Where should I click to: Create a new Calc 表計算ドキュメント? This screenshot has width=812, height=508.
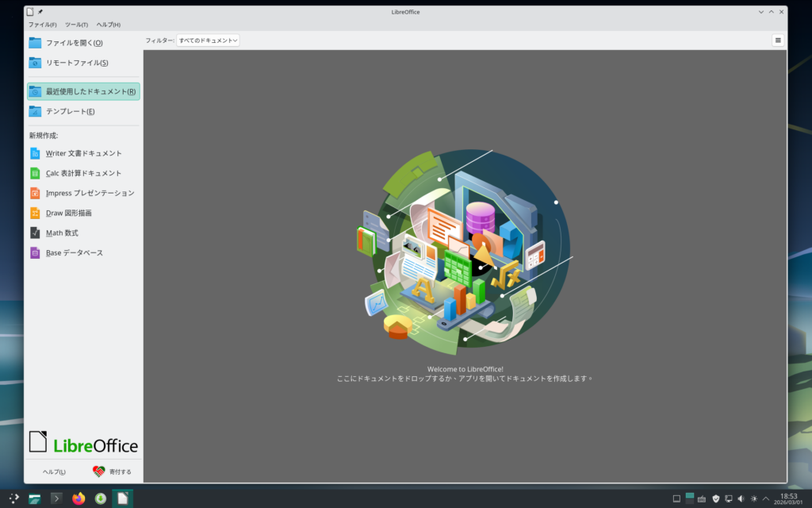83,173
